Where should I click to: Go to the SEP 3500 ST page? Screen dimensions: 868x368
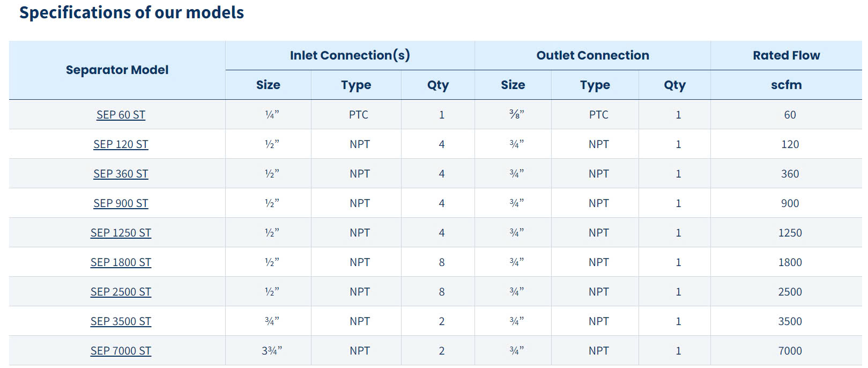click(x=121, y=321)
